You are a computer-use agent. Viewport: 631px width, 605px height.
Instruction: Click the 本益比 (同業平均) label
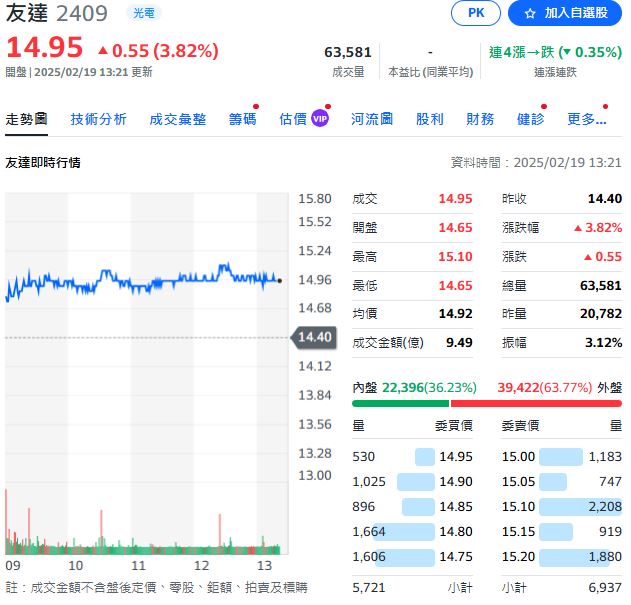pyautogui.click(x=430, y=72)
